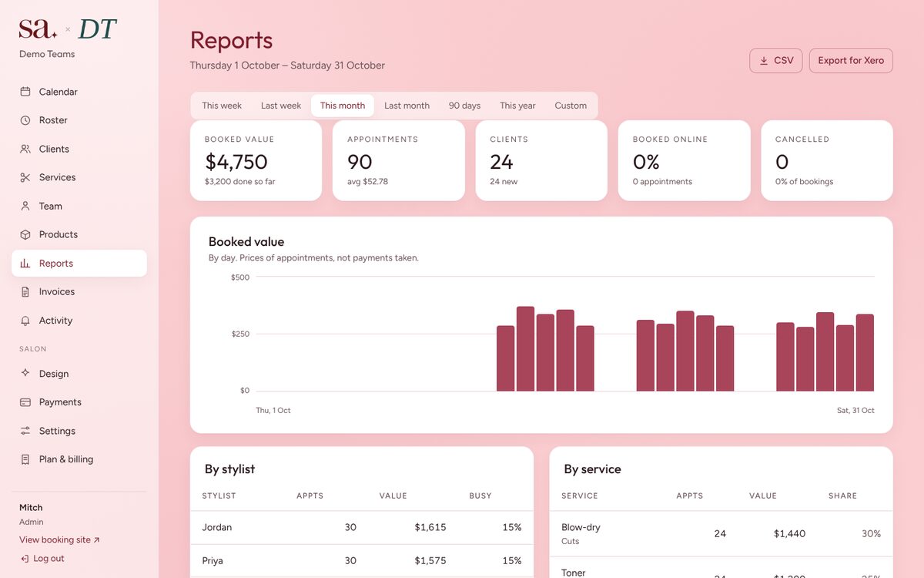Click the $1,440 value for Blow-dry
This screenshot has width=924, height=578.
tap(789, 533)
